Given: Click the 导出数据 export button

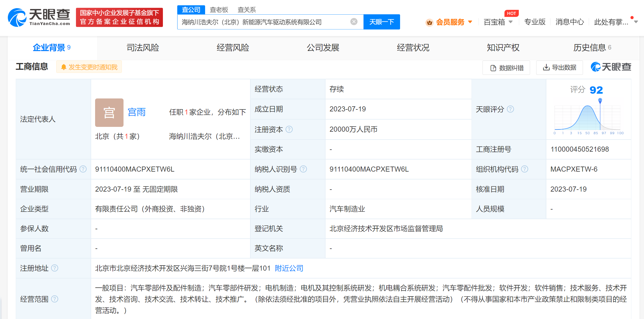Looking at the screenshot, I should pos(559,68).
